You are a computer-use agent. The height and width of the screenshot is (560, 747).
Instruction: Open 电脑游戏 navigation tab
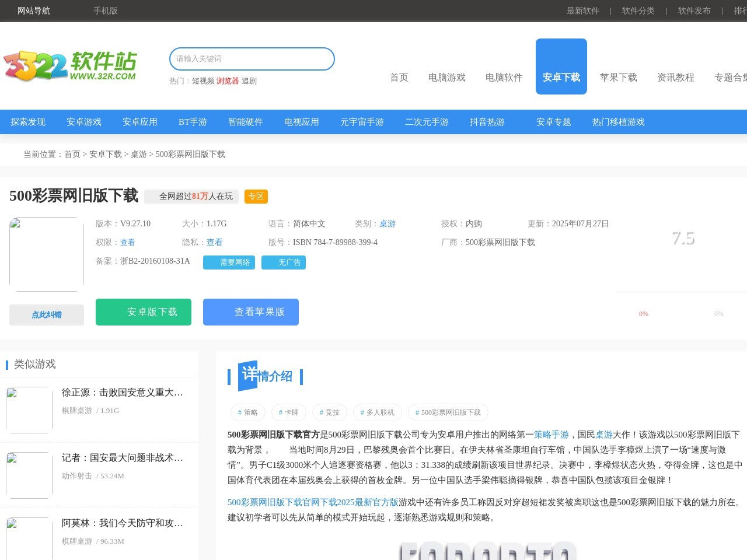click(x=447, y=78)
